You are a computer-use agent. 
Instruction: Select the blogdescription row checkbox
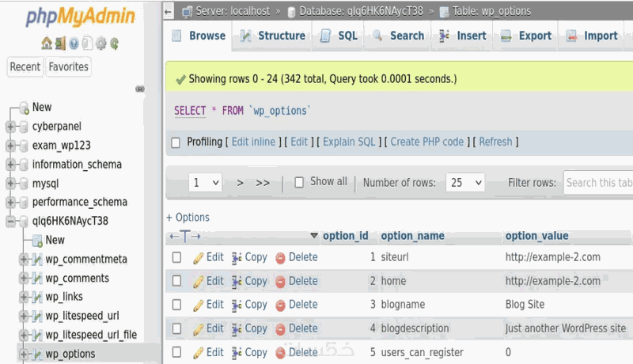pos(176,328)
